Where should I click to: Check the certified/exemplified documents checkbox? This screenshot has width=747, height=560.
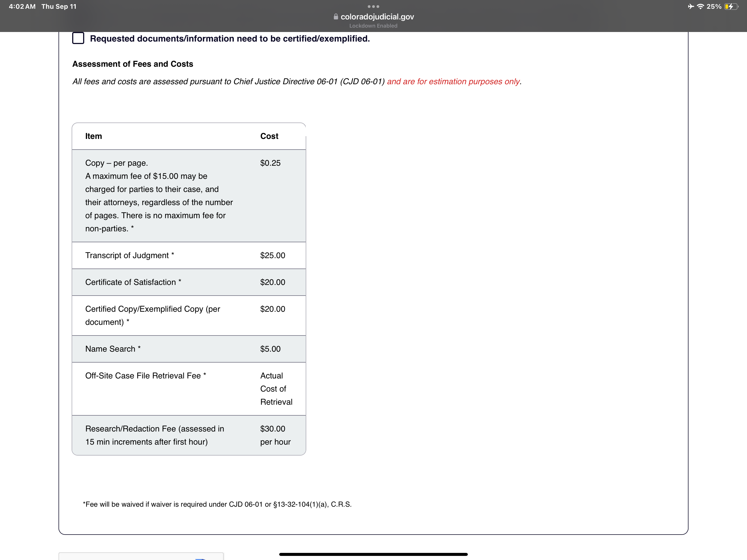[x=78, y=38]
